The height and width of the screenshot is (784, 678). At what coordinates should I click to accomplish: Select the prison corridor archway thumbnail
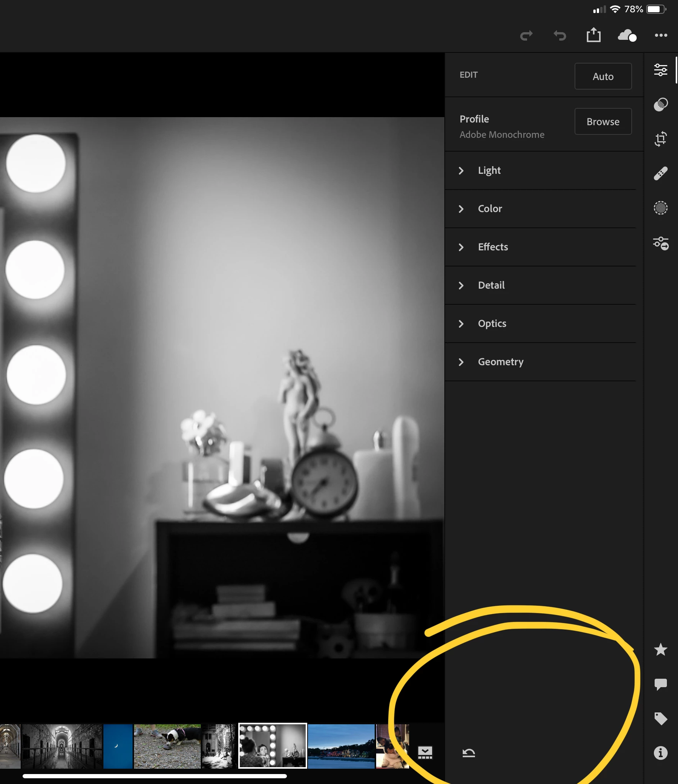pyautogui.click(x=62, y=746)
